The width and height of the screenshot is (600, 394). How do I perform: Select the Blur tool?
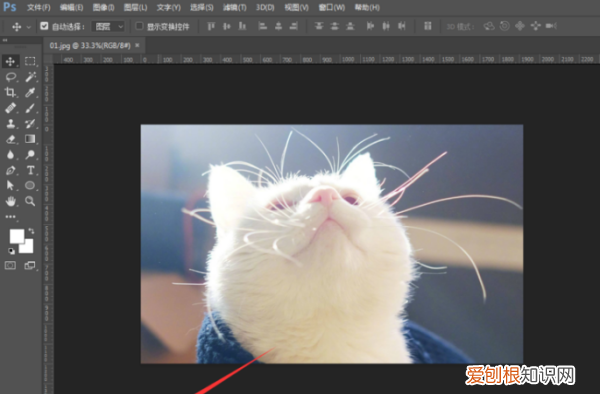(10, 155)
